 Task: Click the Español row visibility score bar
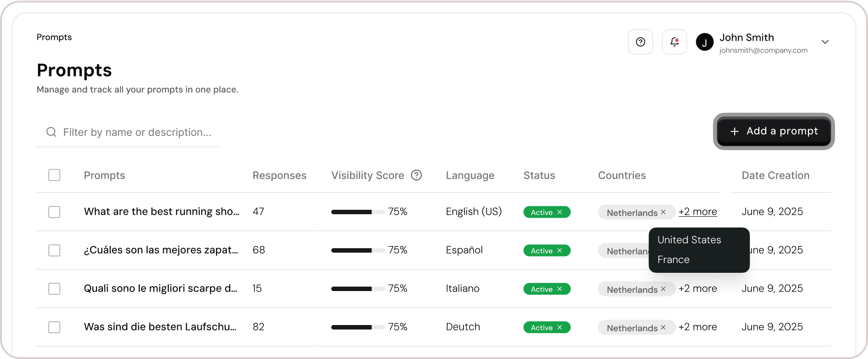(358, 250)
